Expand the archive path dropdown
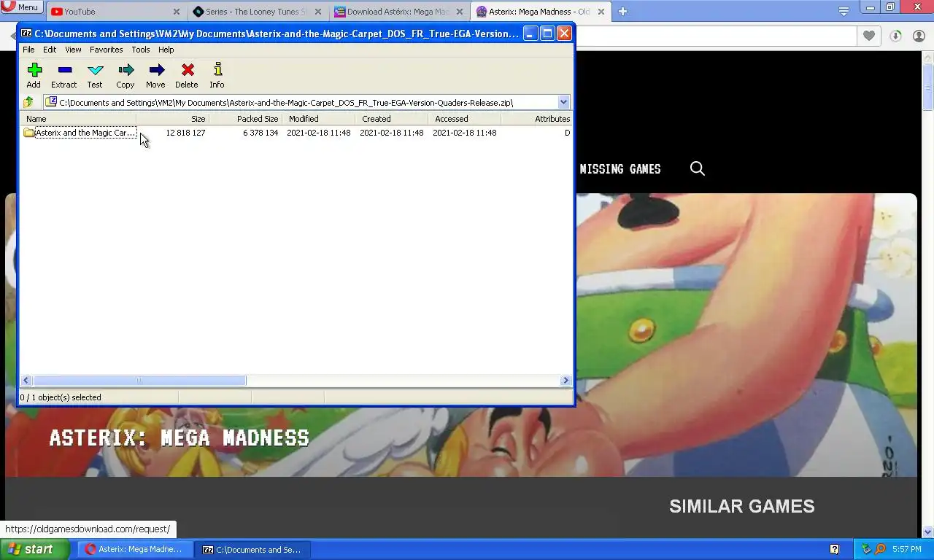The image size is (934, 560). coord(563,102)
